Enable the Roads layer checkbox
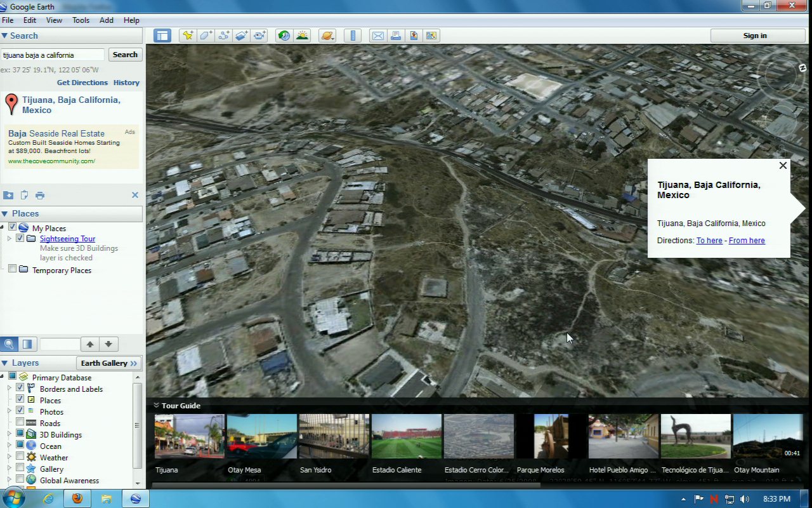Screen dimensions: 812x508 click(20, 422)
